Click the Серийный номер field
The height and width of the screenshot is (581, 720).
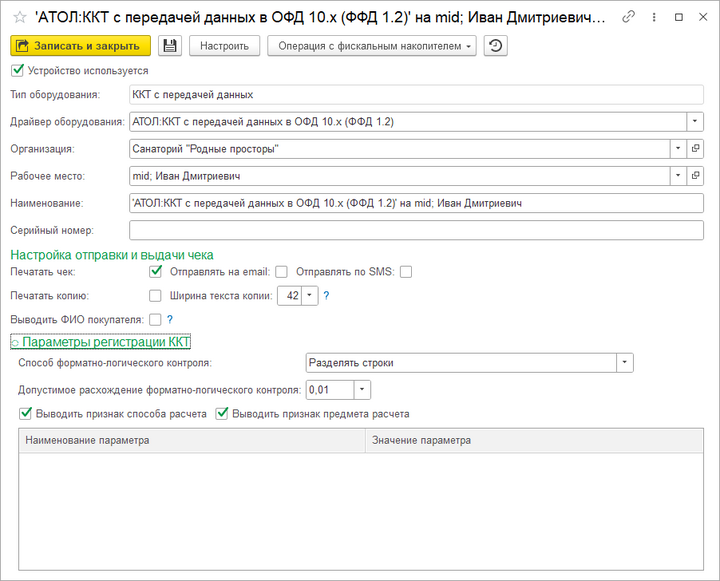pos(416,230)
